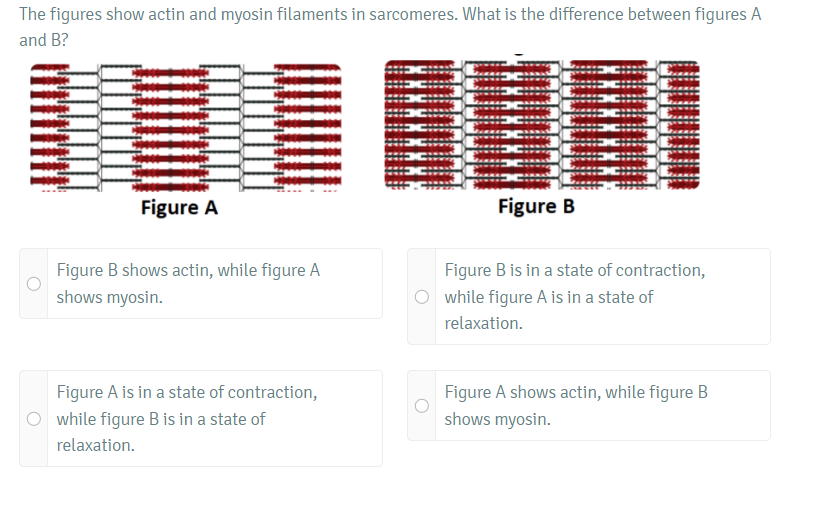821x505 pixels.
Task: Click the Figure A sarcomere diagram
Action: tap(185, 126)
